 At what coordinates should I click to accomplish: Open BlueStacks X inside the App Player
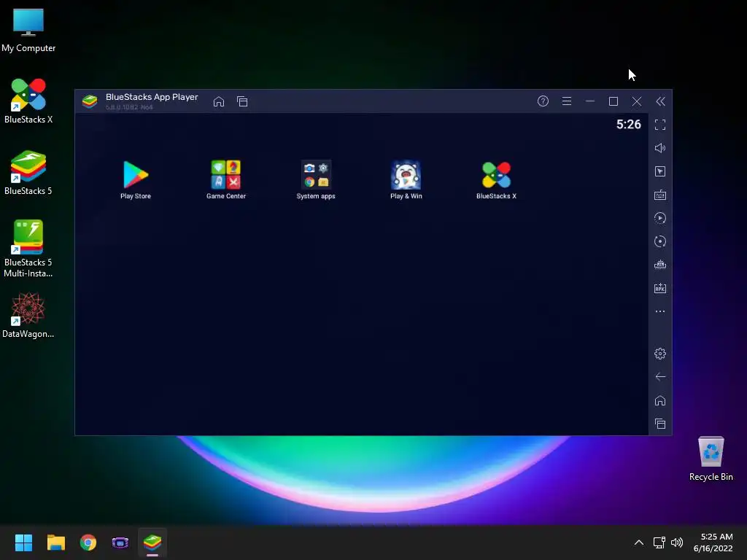496,179
